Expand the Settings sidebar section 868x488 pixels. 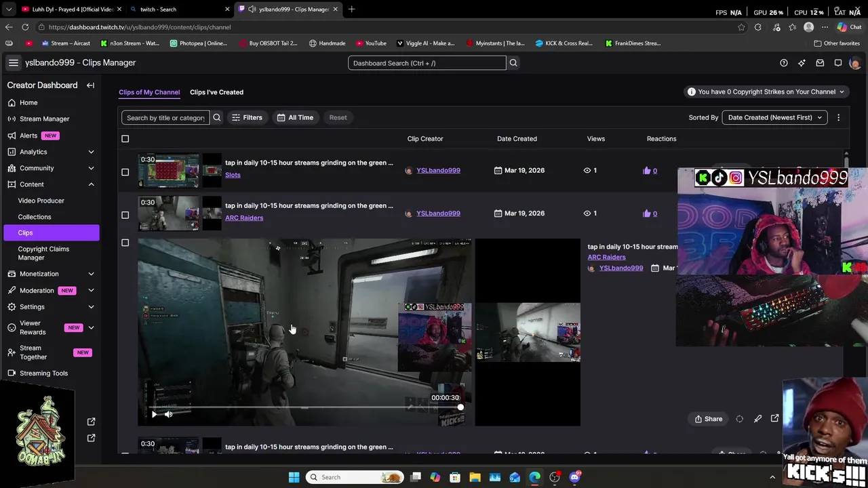pyautogui.click(x=91, y=307)
